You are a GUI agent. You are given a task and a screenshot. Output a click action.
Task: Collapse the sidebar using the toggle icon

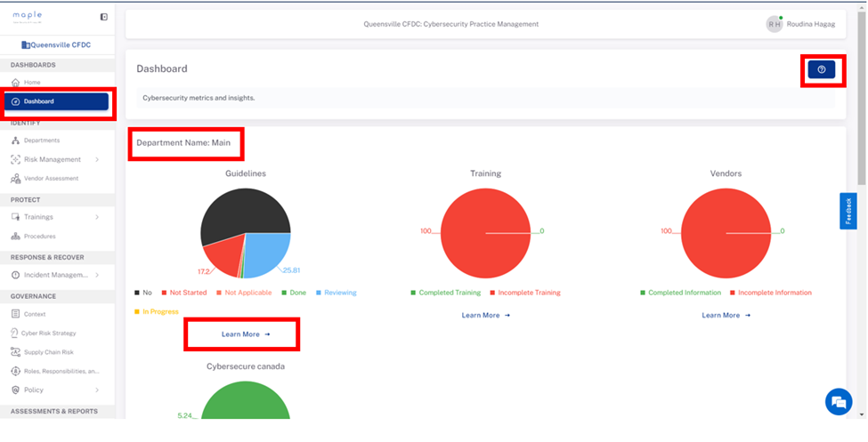click(103, 17)
